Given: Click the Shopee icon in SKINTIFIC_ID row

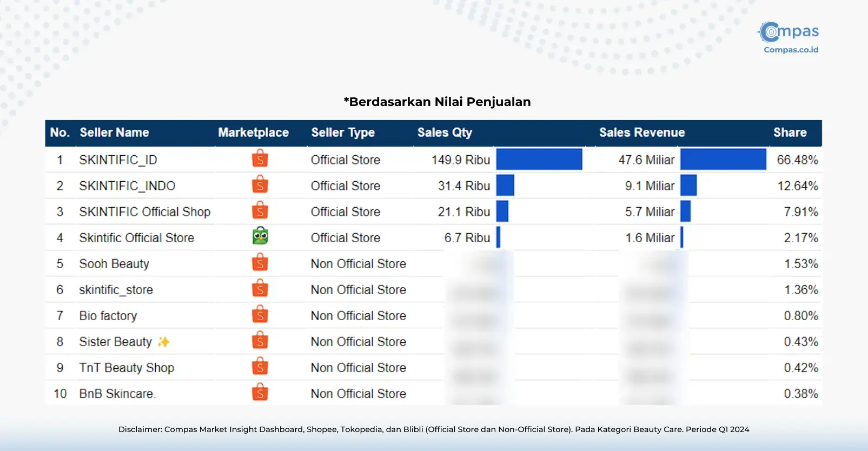Looking at the screenshot, I should [260, 159].
